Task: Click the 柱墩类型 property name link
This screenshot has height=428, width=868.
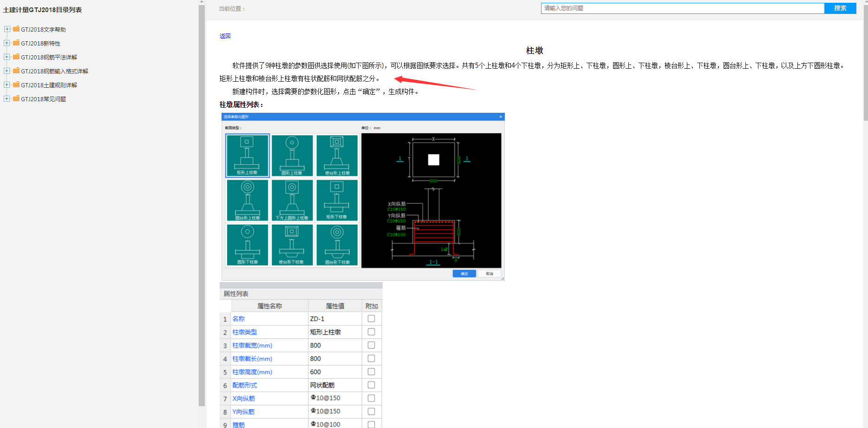Action: point(245,332)
